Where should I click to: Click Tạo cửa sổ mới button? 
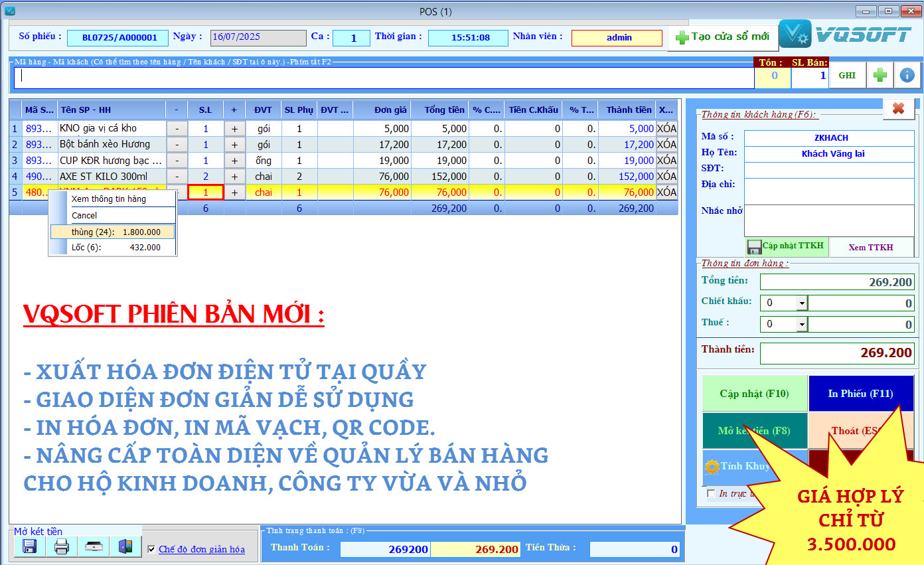pos(722,37)
